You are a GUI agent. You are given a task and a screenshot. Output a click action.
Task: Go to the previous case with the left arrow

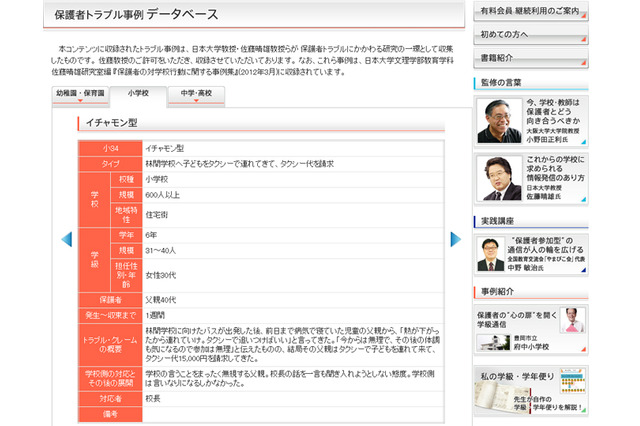(x=67, y=239)
